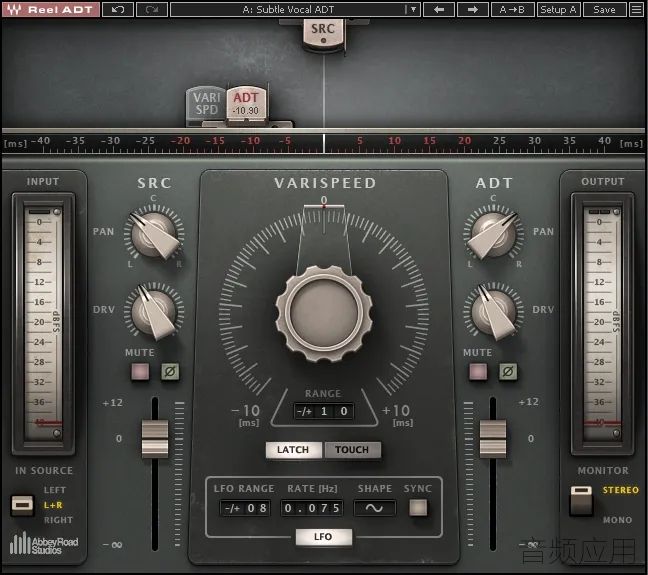
Task: Load next preset with right arrow
Action: point(473,10)
